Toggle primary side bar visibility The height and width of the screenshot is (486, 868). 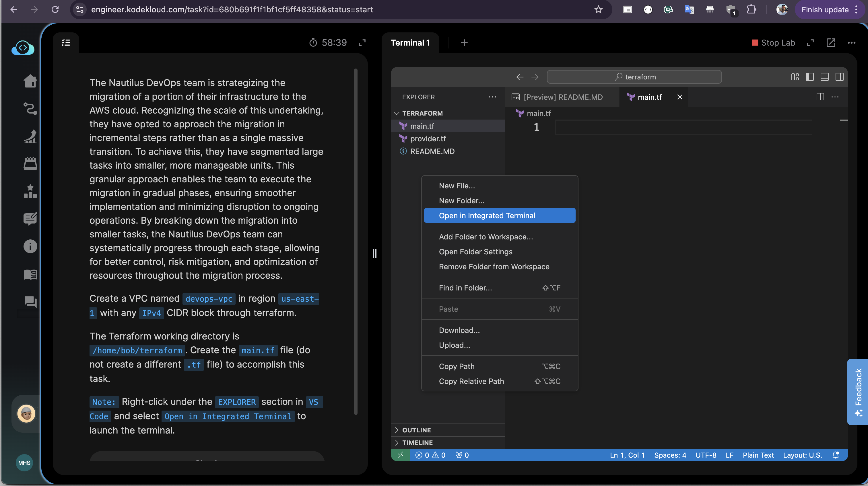(x=810, y=77)
